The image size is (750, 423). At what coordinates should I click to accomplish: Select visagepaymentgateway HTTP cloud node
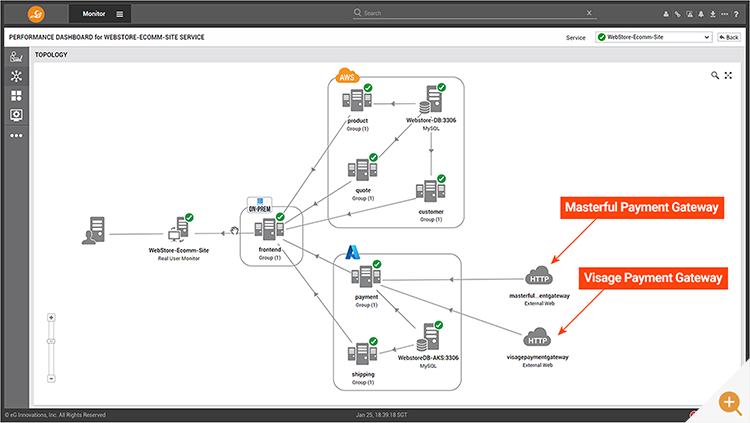click(538, 337)
